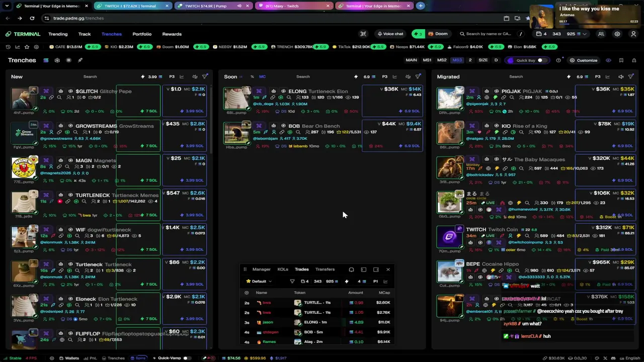Select the BNB cube icon beside Trenches

point(57,60)
